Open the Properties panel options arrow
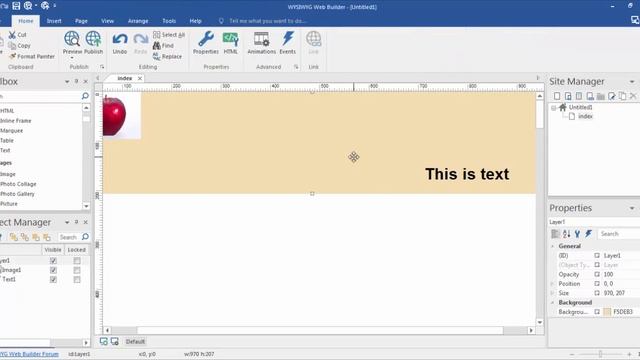640x360 pixels. tap(632, 208)
